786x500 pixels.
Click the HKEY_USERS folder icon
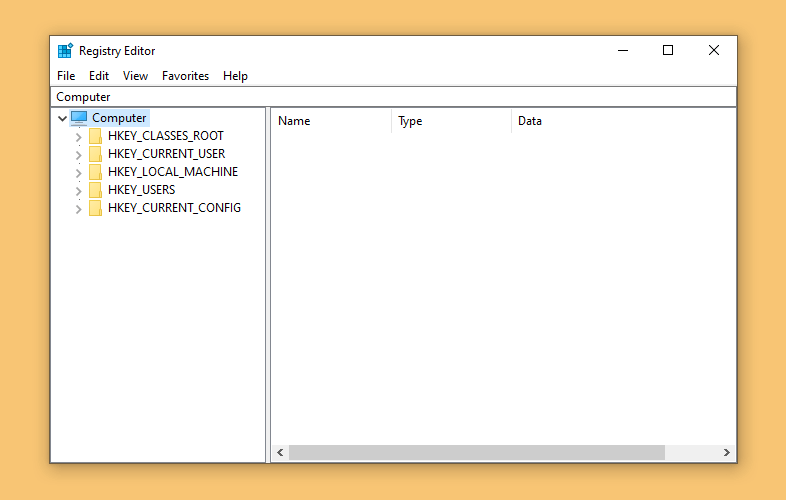(x=95, y=190)
